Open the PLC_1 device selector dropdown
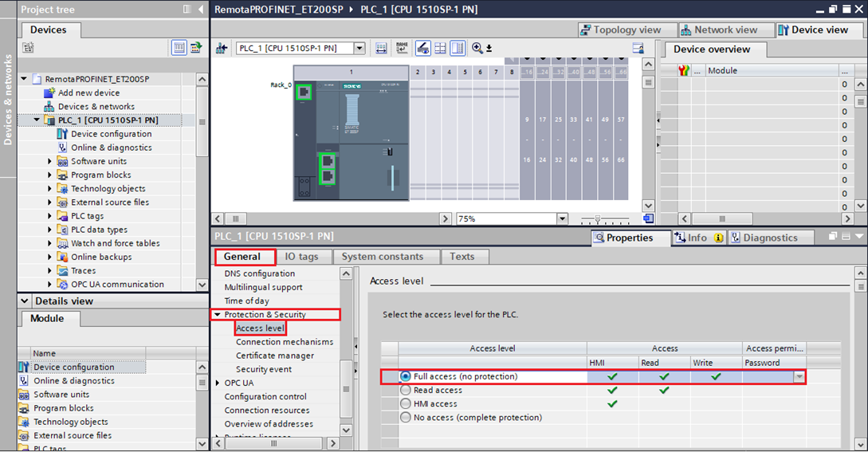The image size is (868, 452). click(359, 48)
